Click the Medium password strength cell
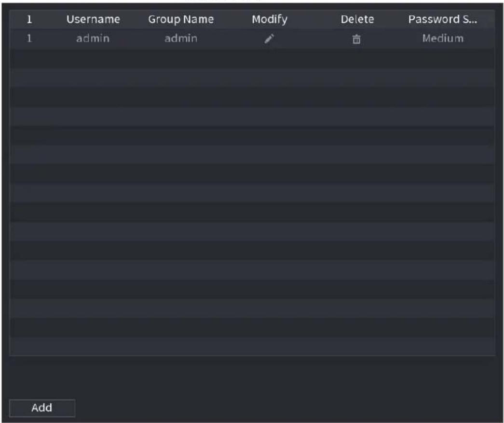Image resolution: width=504 pixels, height=423 pixels. 443,39
